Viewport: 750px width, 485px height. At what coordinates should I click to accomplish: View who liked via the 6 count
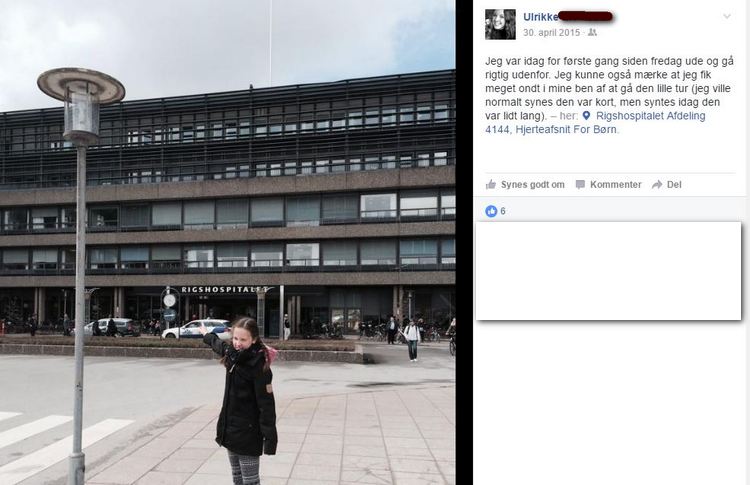[503, 211]
